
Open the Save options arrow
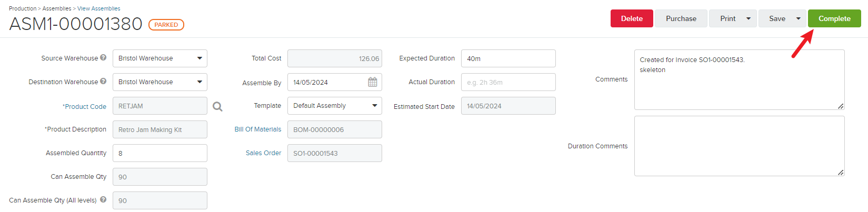click(x=798, y=18)
